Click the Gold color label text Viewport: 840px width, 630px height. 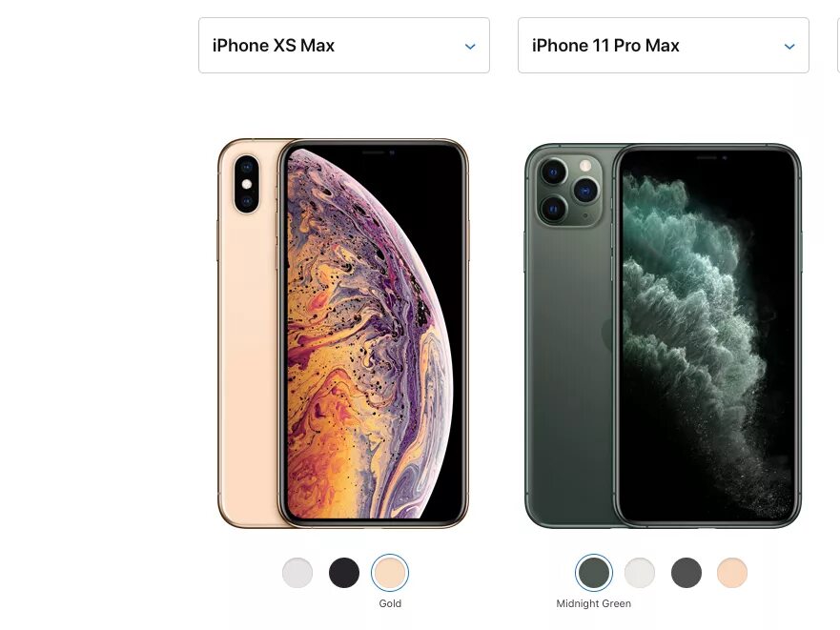(390, 603)
